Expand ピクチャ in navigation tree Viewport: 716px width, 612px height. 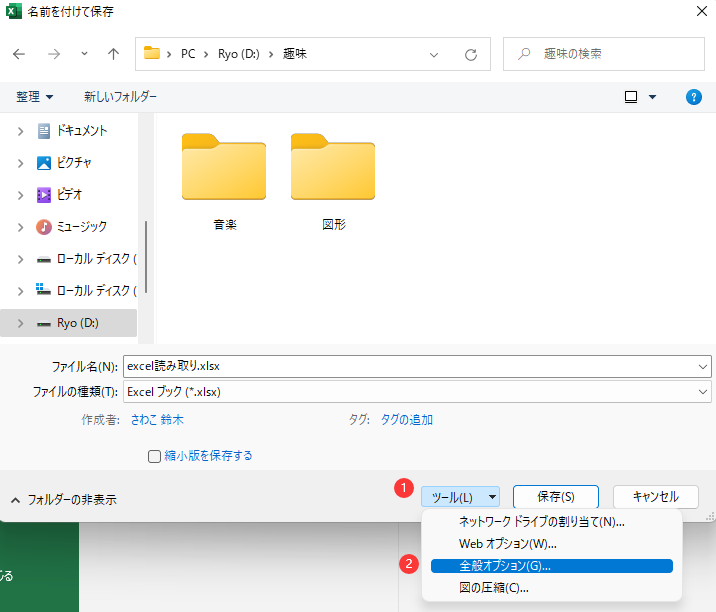[20, 164]
